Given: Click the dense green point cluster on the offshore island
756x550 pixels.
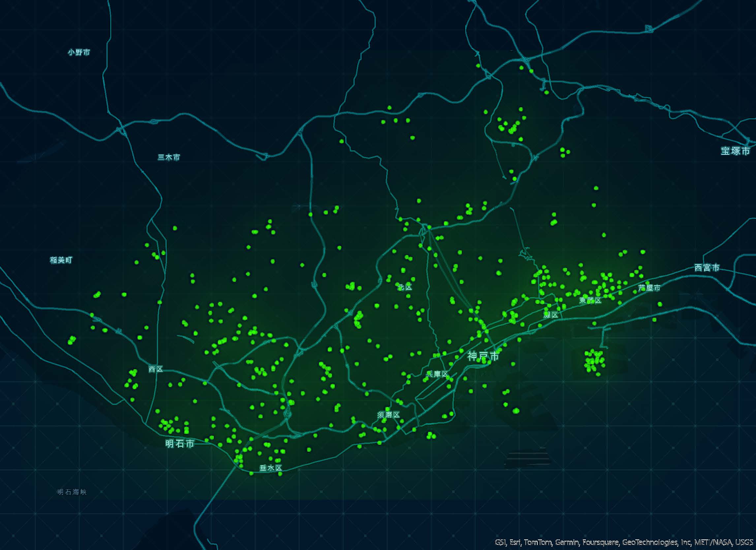Looking at the screenshot, I should [594, 361].
